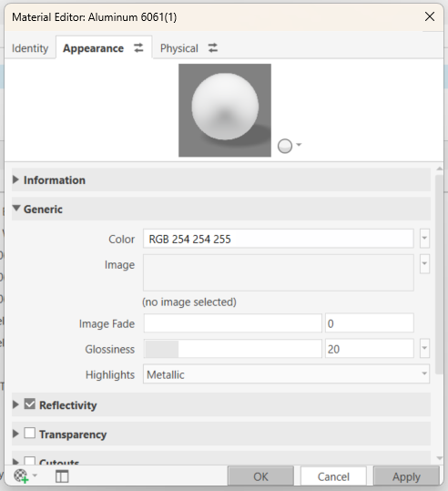This screenshot has width=448, height=491.
Task: Click the material sphere preview thumbnail
Action: [225, 110]
